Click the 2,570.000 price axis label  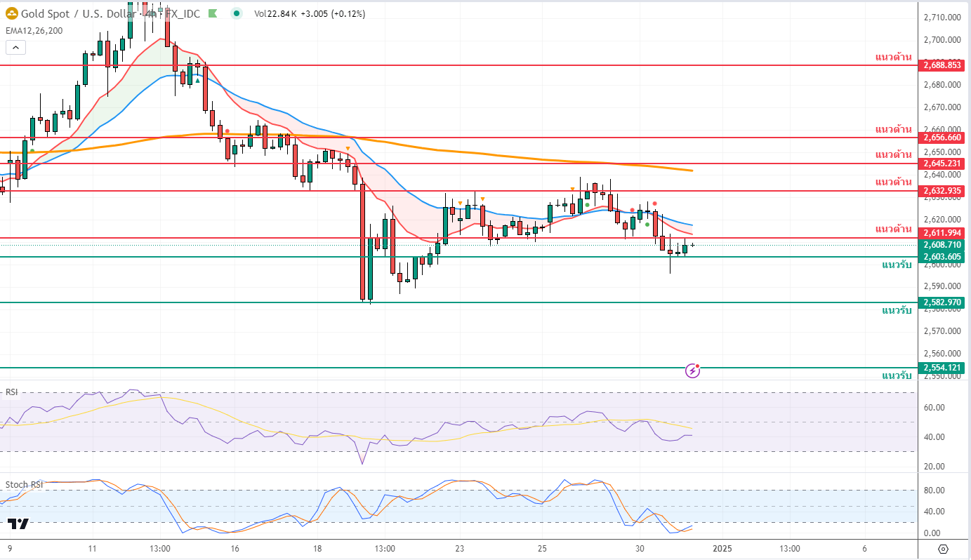point(942,331)
